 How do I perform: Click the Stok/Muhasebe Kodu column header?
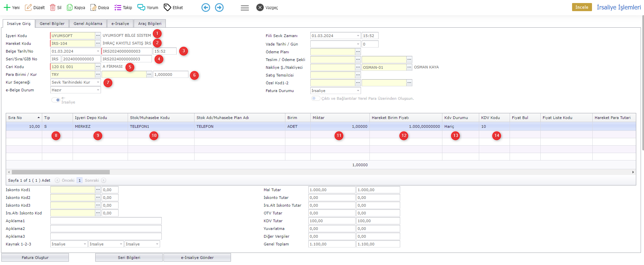161,118
